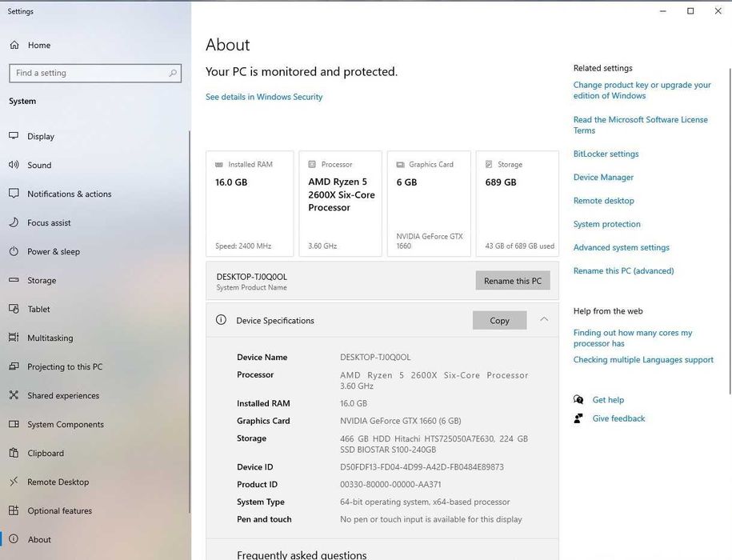The image size is (732, 560).
Task: Click the Display monitor icon
Action: pyautogui.click(x=14, y=136)
